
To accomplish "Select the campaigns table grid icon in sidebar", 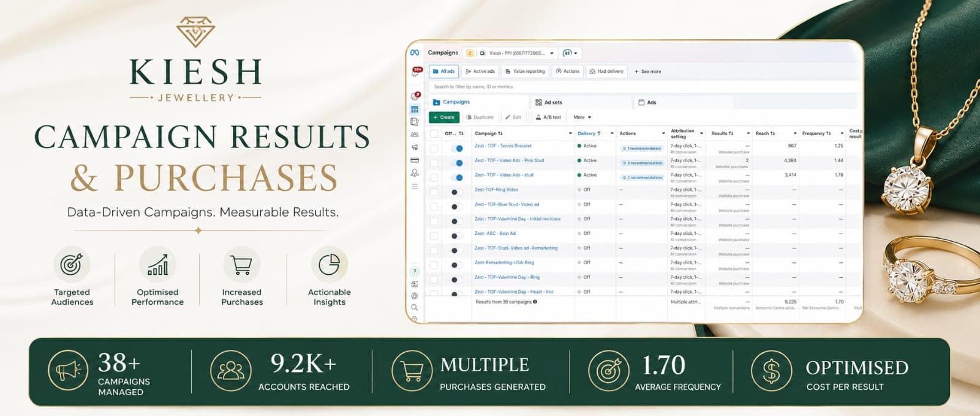I will coord(415,110).
